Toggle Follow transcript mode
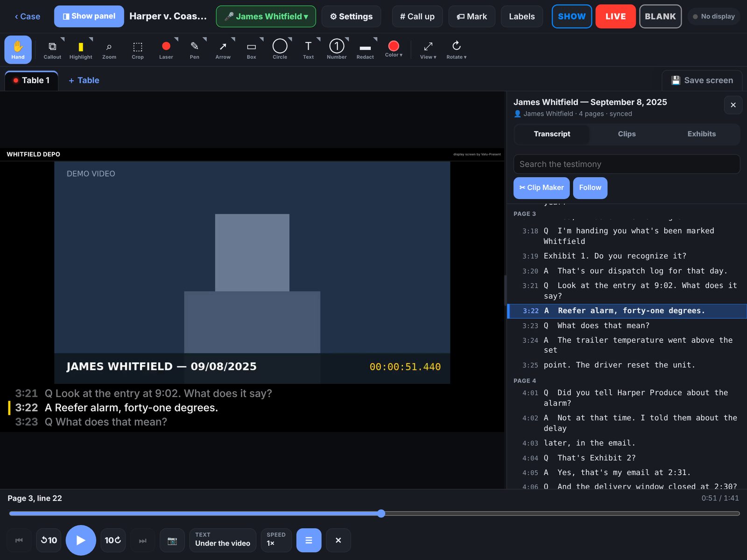Viewport: 747px width, 560px height. 590,188
